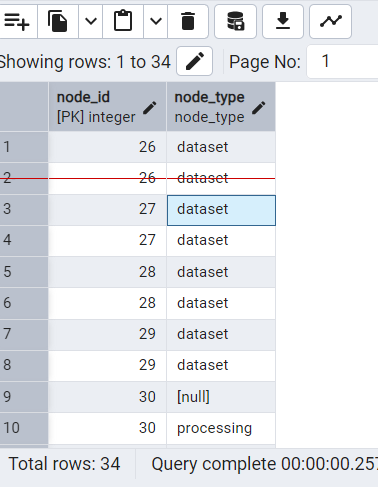Click the Add row toolbar icon
Image resolution: width=378 pixels, height=487 pixels.
point(17,22)
